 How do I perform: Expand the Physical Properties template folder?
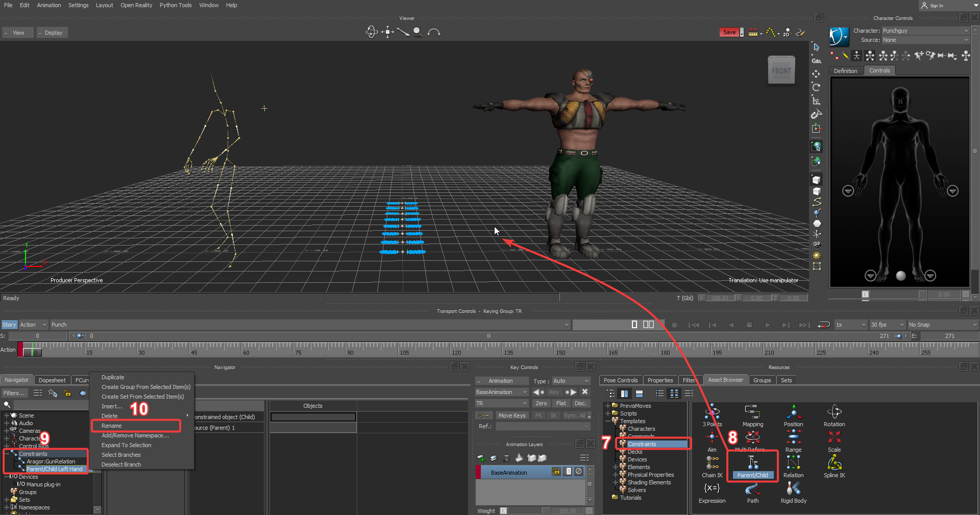[x=616, y=475]
